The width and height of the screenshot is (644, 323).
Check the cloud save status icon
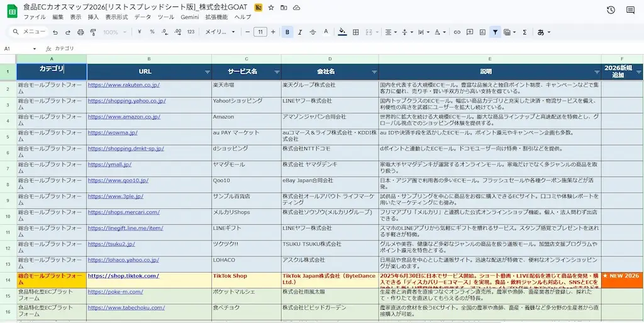[297, 8]
